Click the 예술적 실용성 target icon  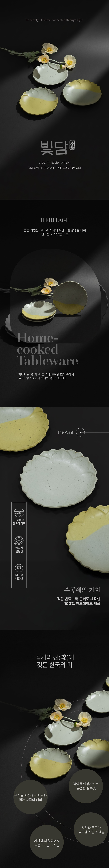click(x=19, y=540)
